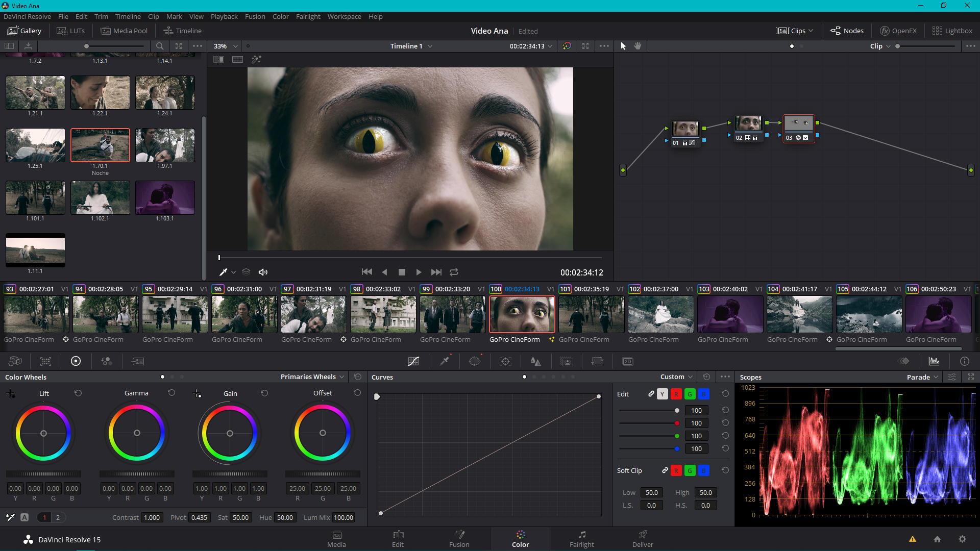Open the Information panel icon
Screen dimensions: 980x551
click(x=965, y=361)
